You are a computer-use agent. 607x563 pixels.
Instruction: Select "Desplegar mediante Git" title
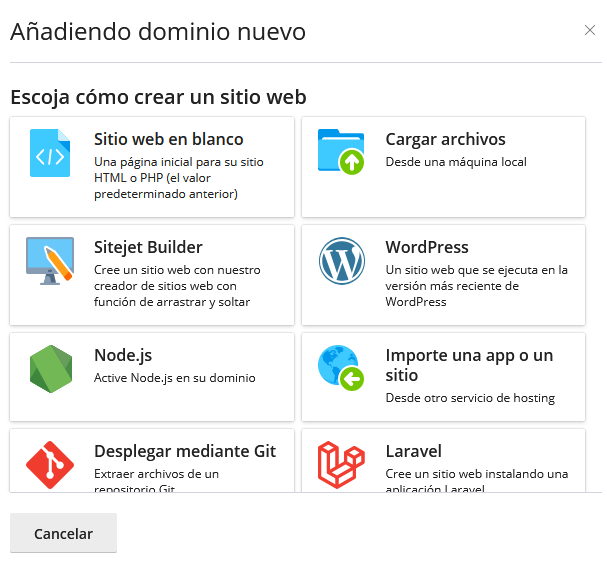click(x=185, y=451)
